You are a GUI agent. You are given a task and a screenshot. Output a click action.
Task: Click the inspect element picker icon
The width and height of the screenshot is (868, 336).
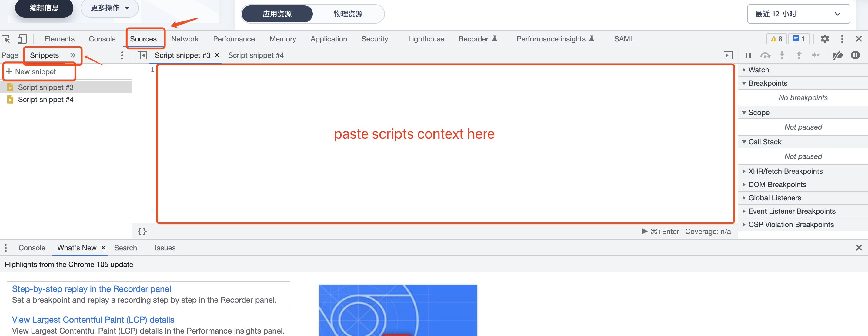[6, 39]
